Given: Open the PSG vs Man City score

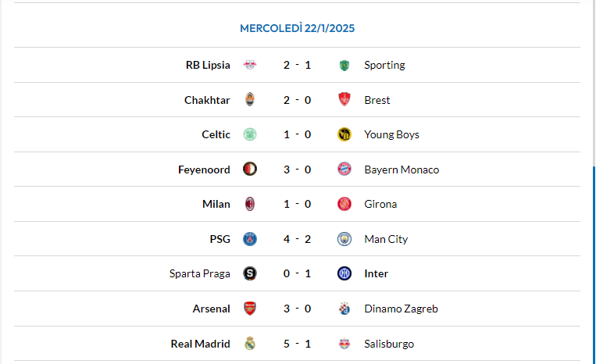Looking at the screenshot, I should pos(297,239).
